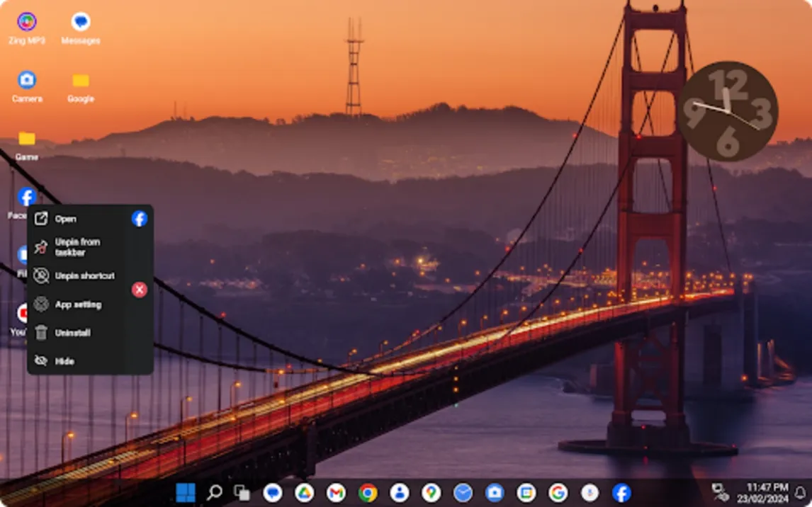812x507 pixels.
Task: Click the analog clock widget
Action: click(x=727, y=111)
